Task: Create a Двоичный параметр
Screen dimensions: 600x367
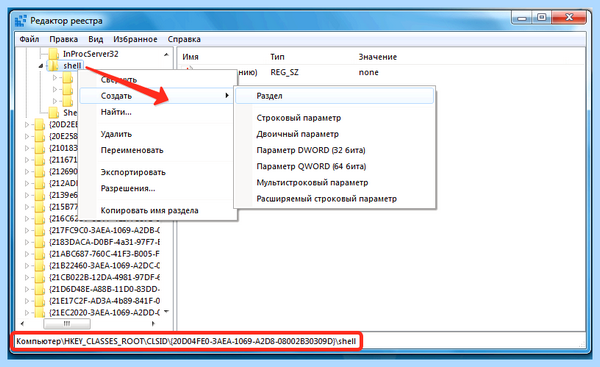Action: [297, 134]
